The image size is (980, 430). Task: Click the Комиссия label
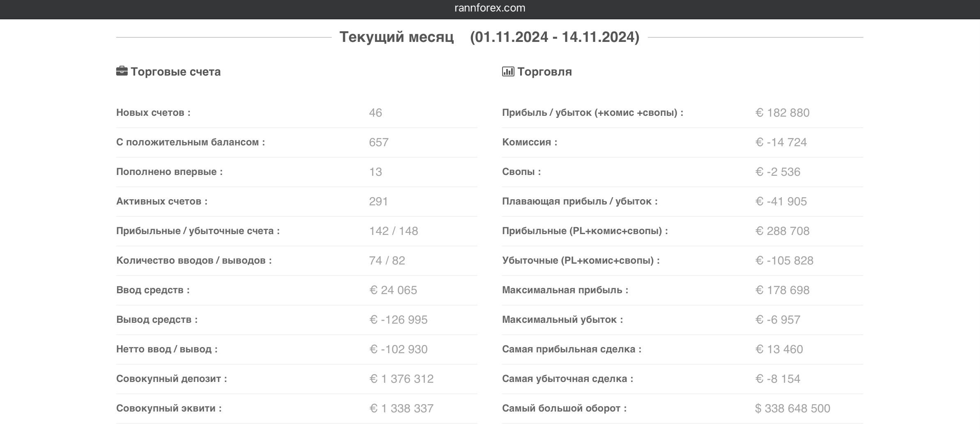click(530, 142)
